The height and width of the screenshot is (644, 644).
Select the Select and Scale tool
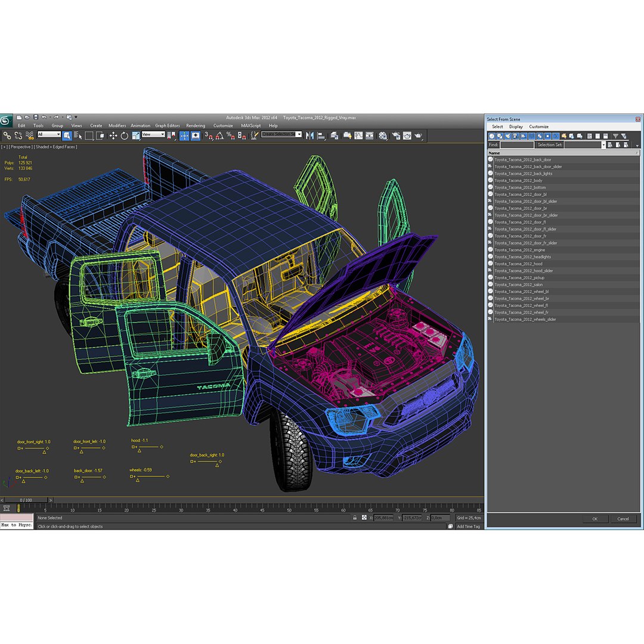pyautogui.click(x=135, y=135)
